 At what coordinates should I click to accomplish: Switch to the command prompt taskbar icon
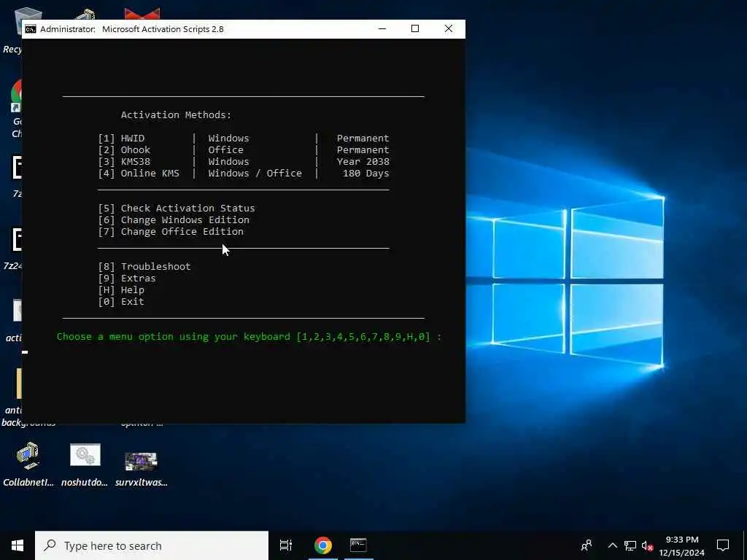coord(358,545)
